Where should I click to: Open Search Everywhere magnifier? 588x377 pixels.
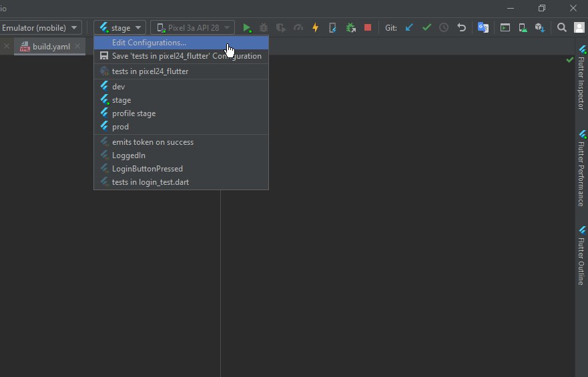click(561, 28)
